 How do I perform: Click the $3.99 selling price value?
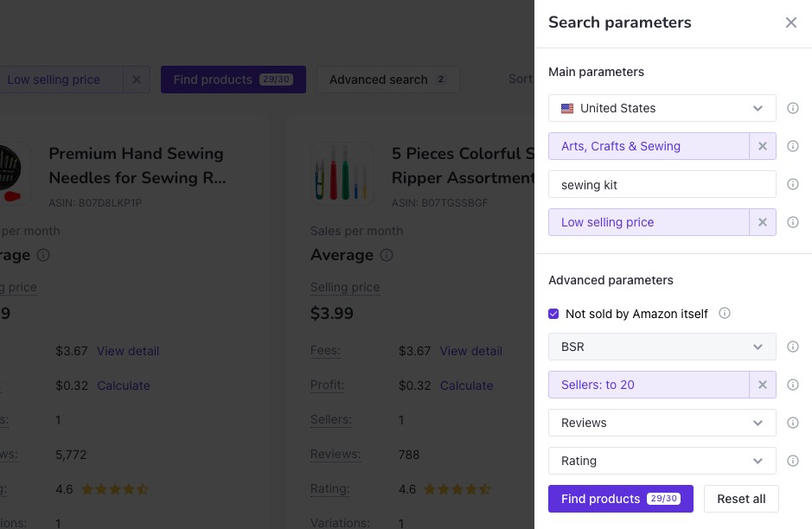(x=332, y=313)
